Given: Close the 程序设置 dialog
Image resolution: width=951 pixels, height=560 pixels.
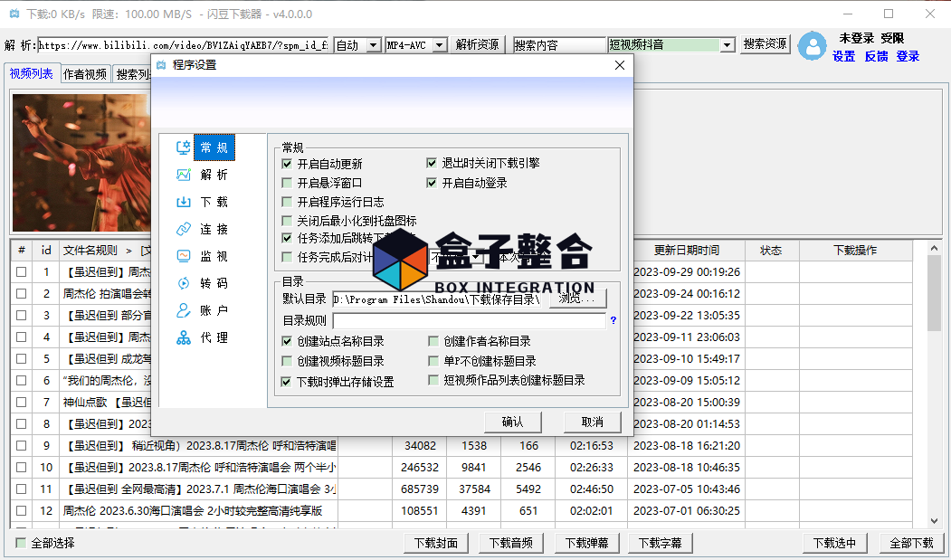Looking at the screenshot, I should 619,65.
